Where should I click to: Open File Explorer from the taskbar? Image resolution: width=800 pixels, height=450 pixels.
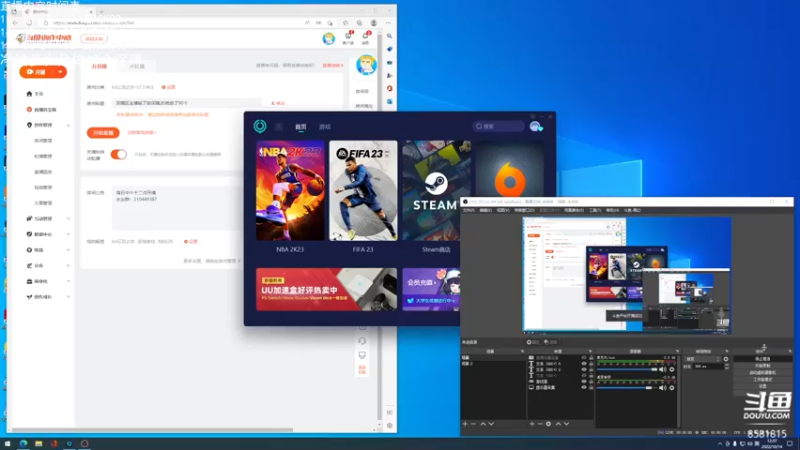point(38,444)
